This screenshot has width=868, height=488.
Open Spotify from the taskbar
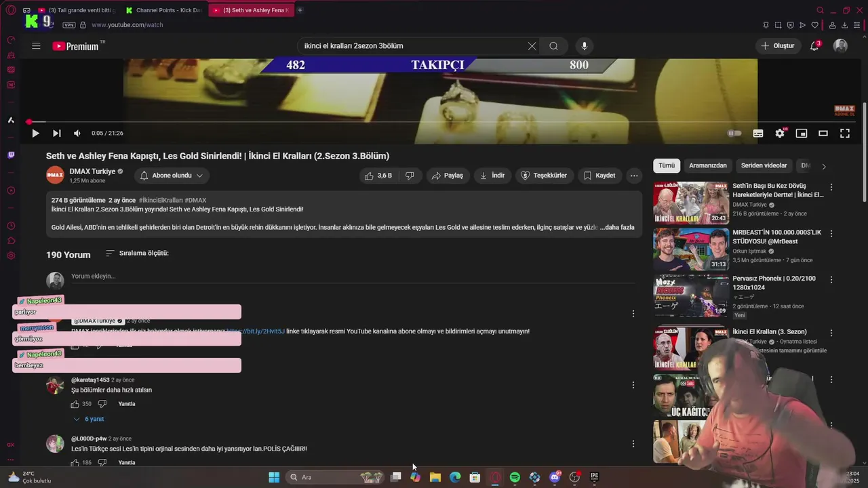[515, 477]
